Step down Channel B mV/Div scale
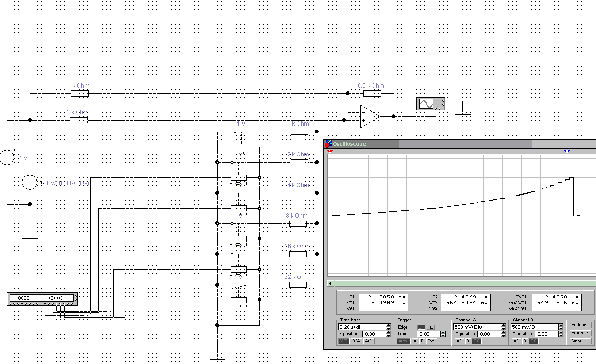 click(x=561, y=329)
